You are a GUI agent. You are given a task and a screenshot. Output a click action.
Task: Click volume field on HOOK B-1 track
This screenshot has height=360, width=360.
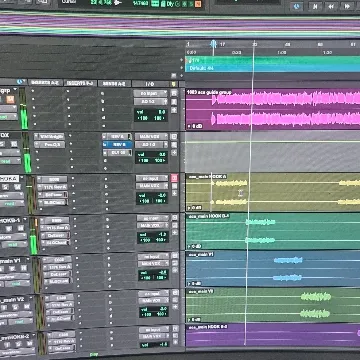pos(153,234)
